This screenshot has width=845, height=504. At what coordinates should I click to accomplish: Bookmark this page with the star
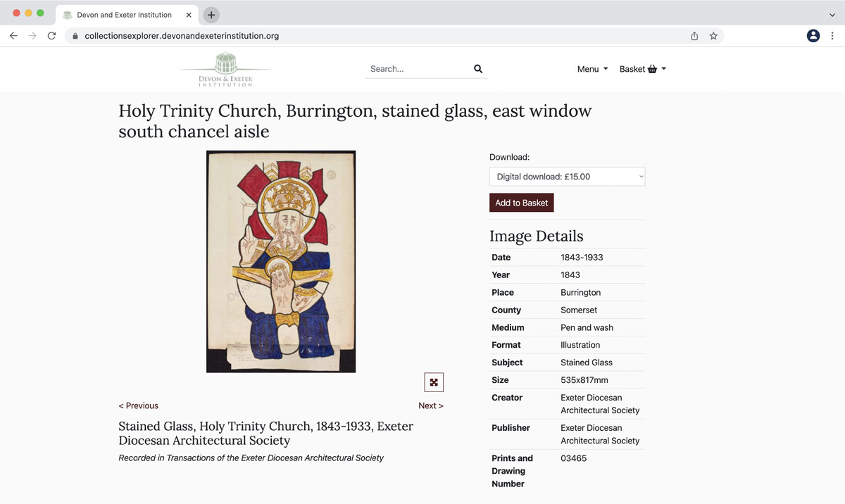click(x=713, y=36)
